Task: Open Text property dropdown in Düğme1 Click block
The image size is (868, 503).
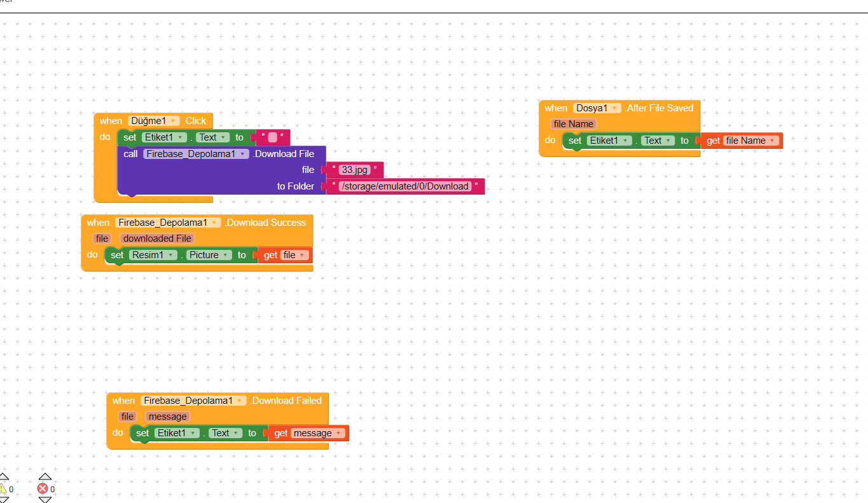Action: click(213, 137)
